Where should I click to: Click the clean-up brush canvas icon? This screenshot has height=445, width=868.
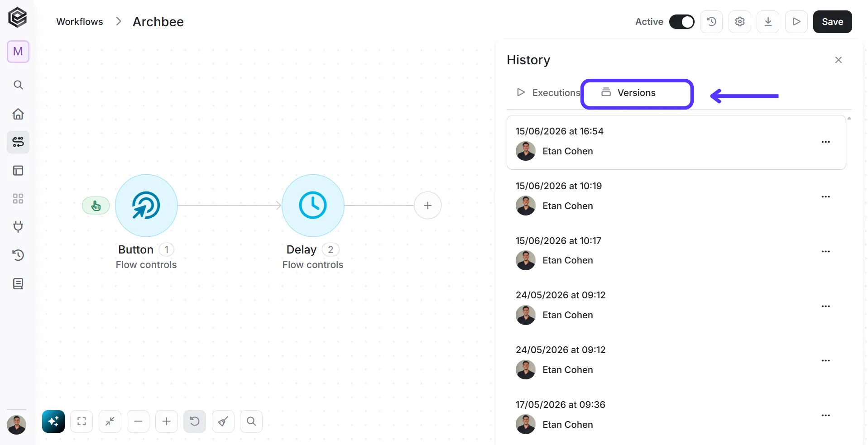coord(223,421)
